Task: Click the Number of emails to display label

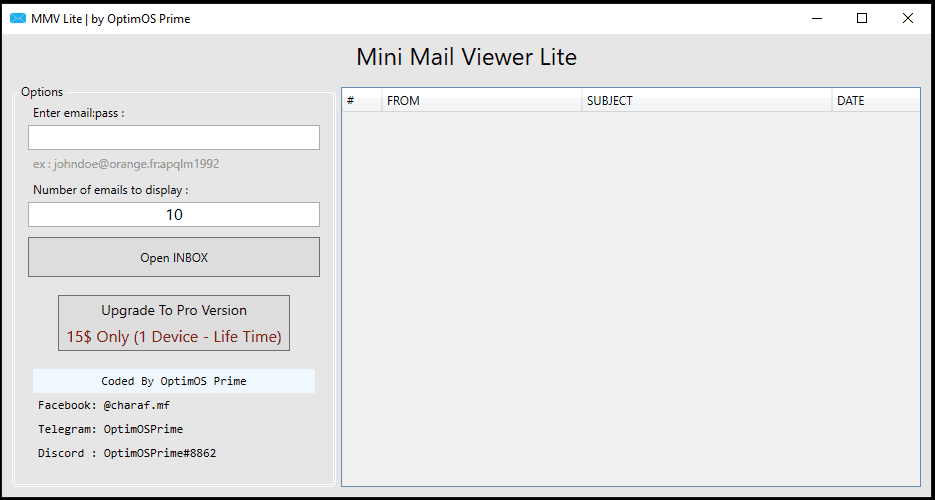Action: pos(111,190)
